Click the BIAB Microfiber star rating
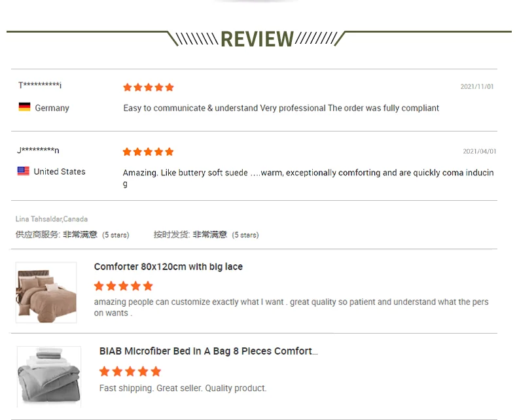Viewport: 517px width, 420px height. coord(130,372)
